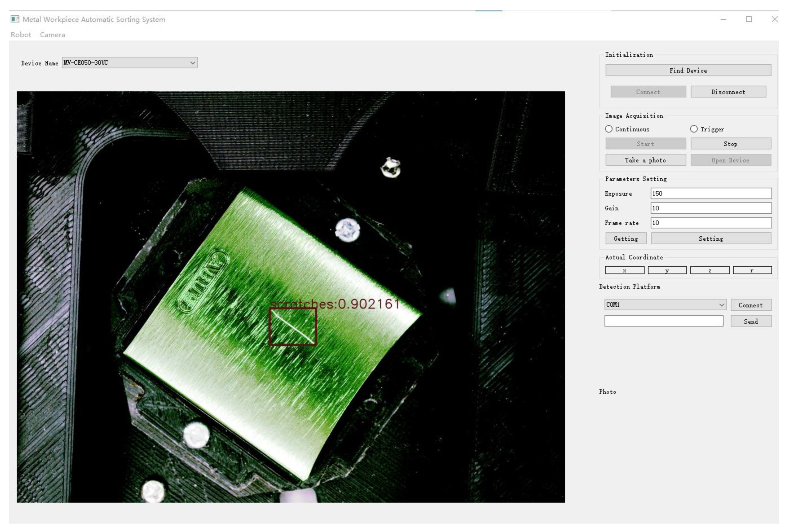Click the Frame rate input field
Image resolution: width=788 pixels, height=532 pixels.
(x=711, y=223)
